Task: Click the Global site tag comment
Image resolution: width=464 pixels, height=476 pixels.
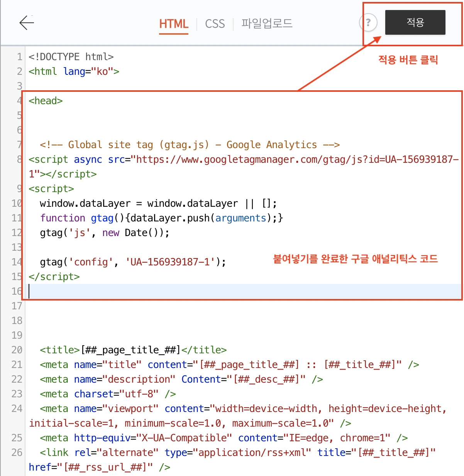Action: 190,145
